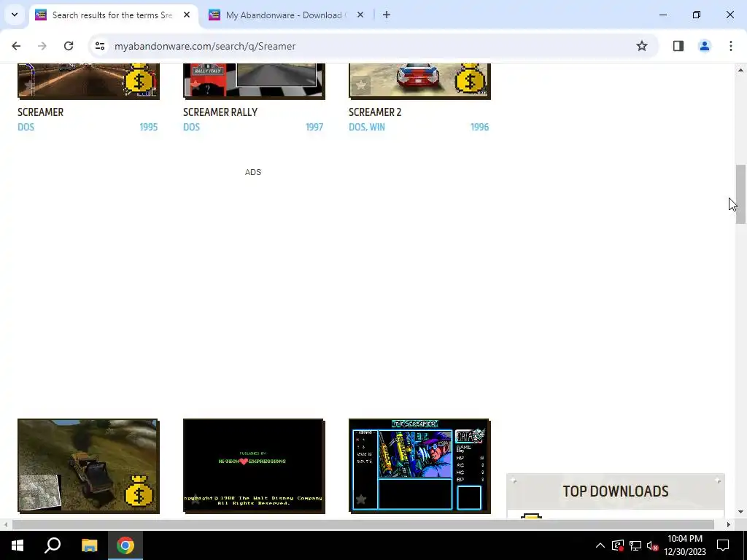The height and width of the screenshot is (560, 747).
Task: Open Screamer Rally game thumbnail
Action: pos(254,81)
